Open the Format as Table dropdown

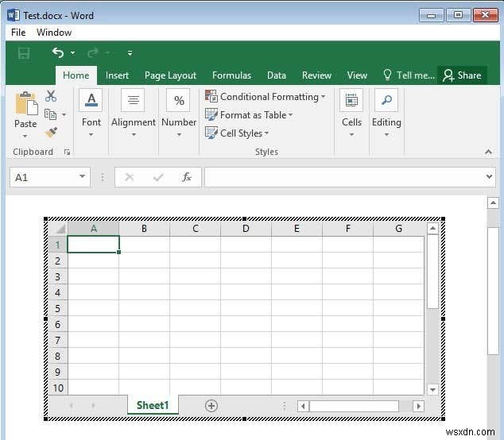point(249,114)
